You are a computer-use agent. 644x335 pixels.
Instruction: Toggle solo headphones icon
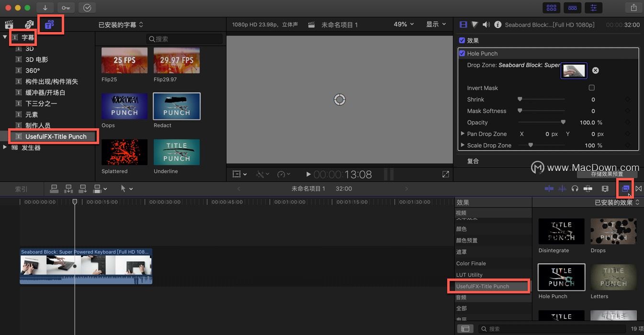[575, 189]
